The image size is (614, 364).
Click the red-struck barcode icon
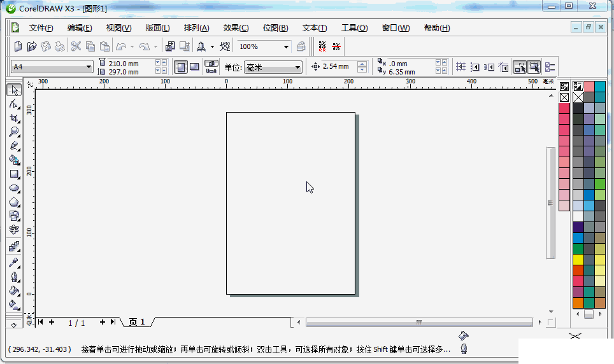336,46
